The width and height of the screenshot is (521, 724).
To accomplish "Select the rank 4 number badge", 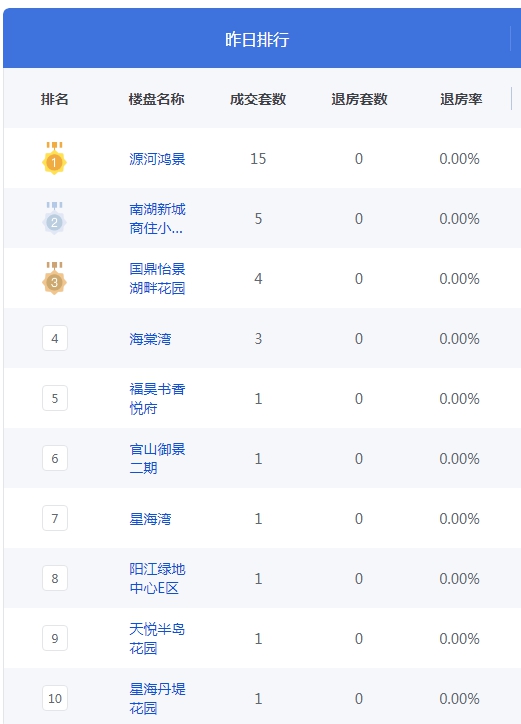I will point(55,338).
